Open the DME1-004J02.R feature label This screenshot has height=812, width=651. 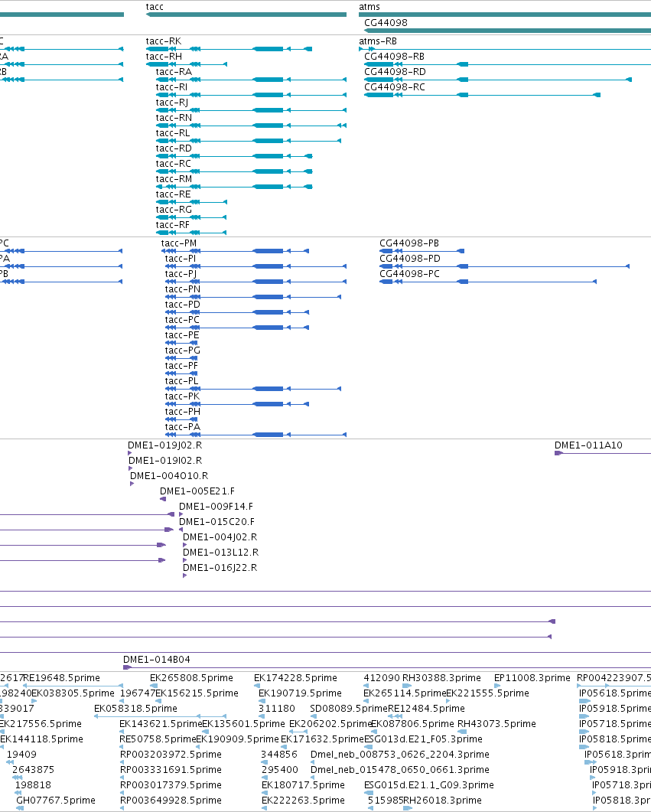[220, 537]
